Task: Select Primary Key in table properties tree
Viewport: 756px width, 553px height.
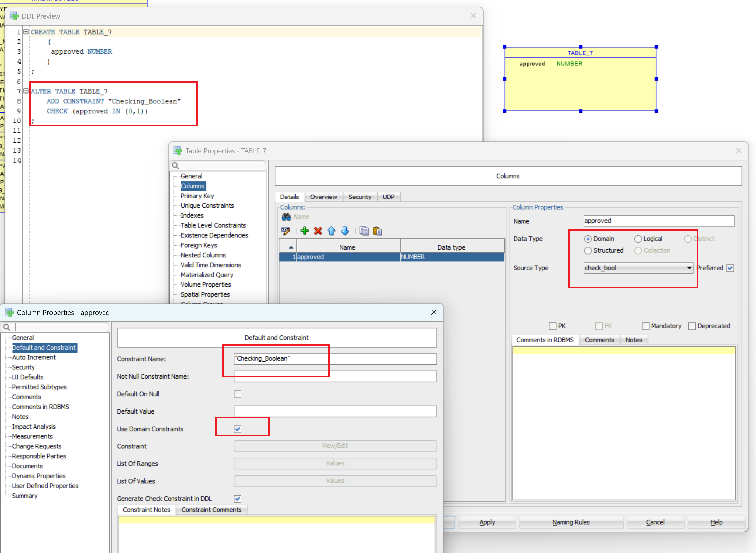Action: (x=197, y=196)
